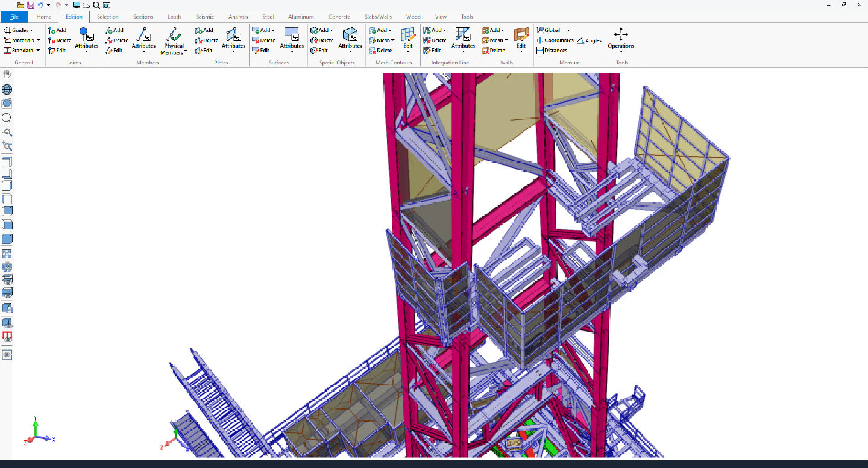Image resolution: width=868 pixels, height=468 pixels.
Task: Activate the 3D orbit globe tool
Action: point(7,89)
